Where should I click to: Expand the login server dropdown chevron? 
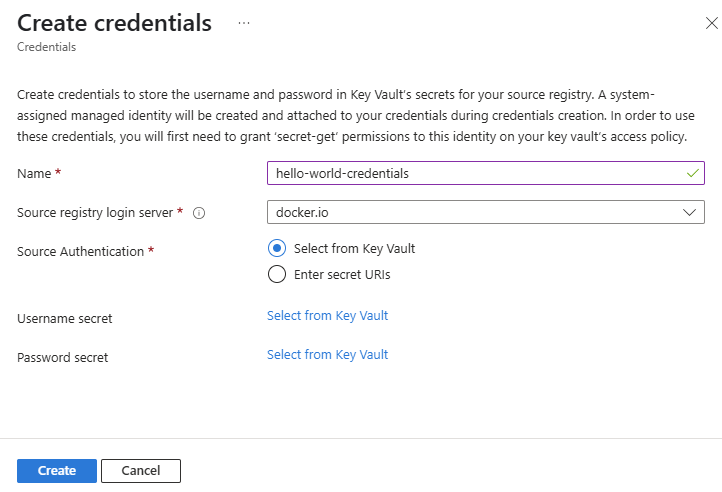click(x=689, y=212)
